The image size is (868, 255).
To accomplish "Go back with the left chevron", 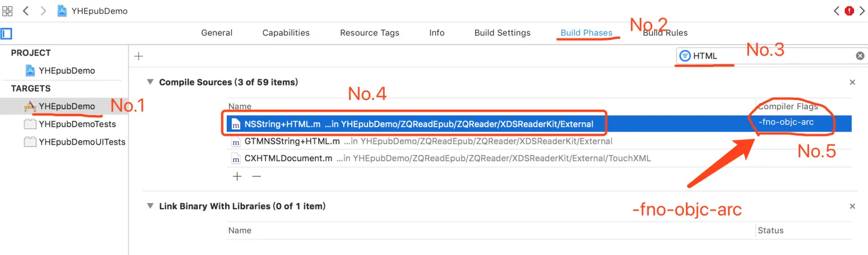I will 26,11.
